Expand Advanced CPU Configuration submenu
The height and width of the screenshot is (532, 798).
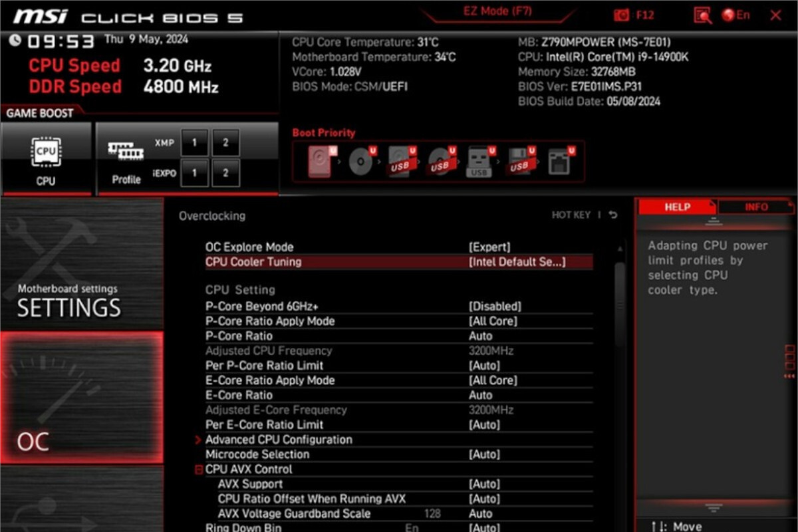click(278, 440)
